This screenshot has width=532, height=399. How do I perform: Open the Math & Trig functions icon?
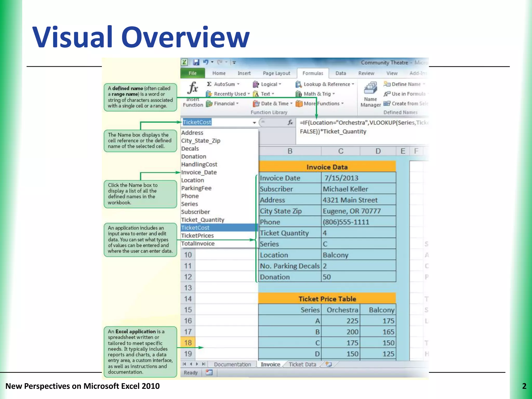[299, 94]
